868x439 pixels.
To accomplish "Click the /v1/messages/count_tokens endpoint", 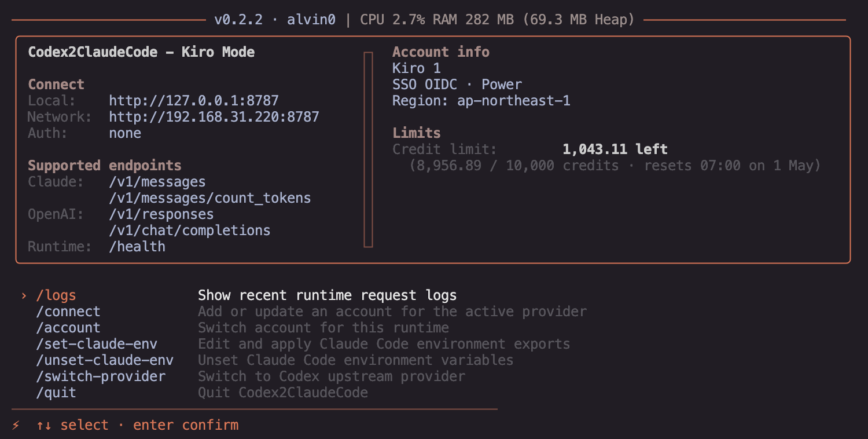I will point(210,198).
